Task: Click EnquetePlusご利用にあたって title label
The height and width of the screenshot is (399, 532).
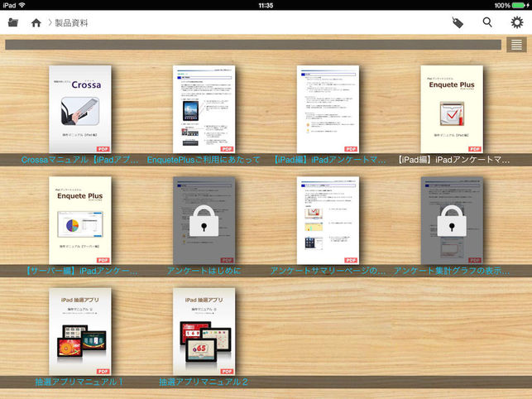Action: (x=204, y=160)
